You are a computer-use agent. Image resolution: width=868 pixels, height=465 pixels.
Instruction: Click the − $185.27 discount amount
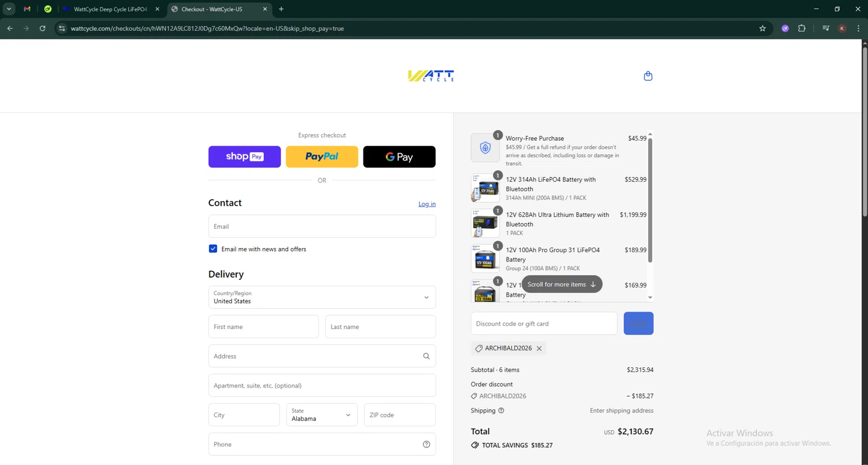640,396
